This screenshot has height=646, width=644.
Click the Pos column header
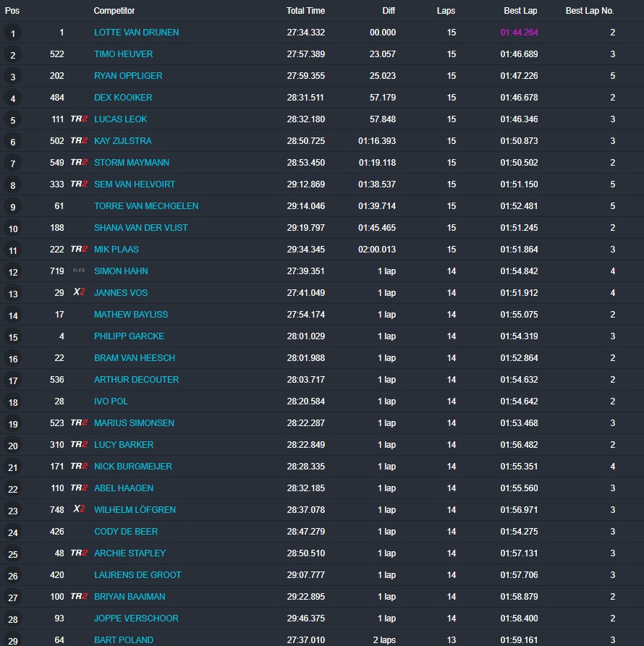click(x=12, y=11)
